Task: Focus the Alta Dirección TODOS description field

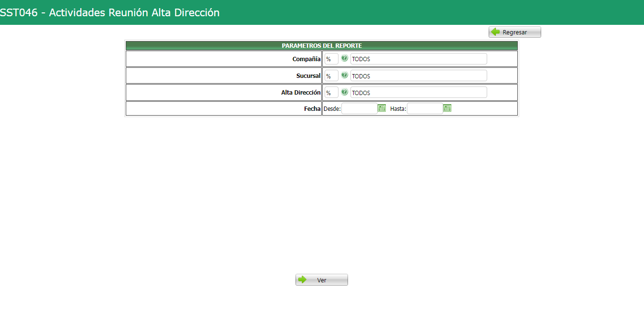Action: [419, 92]
